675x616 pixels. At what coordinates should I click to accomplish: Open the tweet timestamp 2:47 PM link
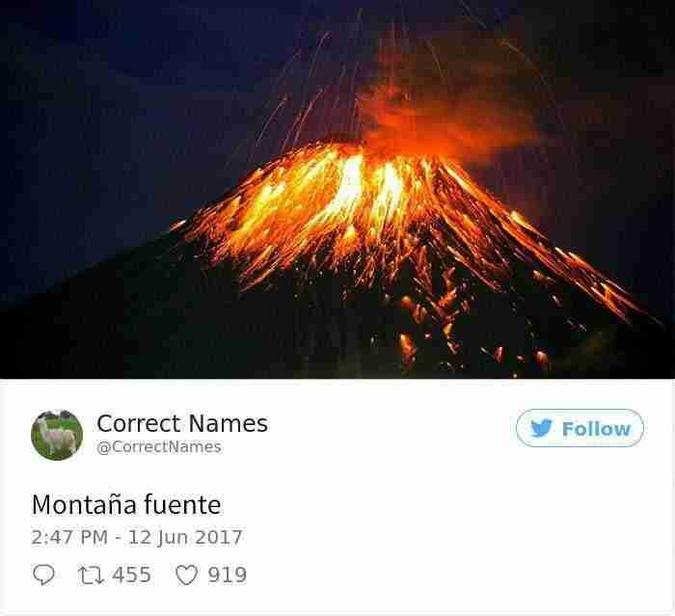69,537
